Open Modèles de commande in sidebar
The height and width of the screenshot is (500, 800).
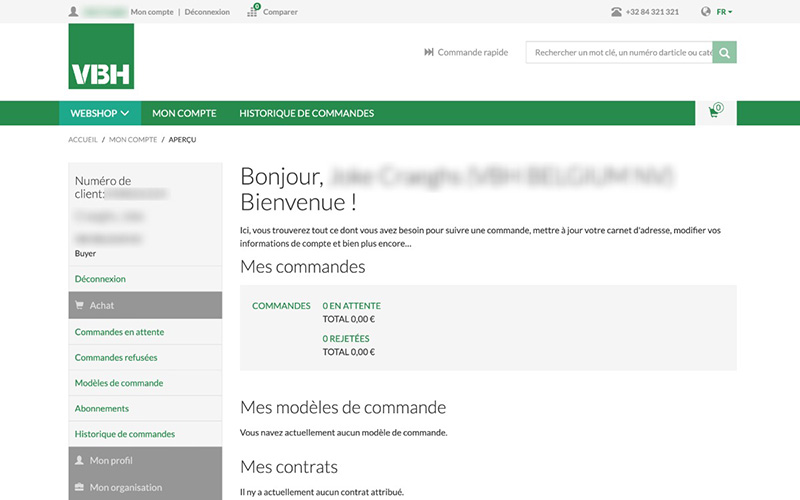point(118,383)
